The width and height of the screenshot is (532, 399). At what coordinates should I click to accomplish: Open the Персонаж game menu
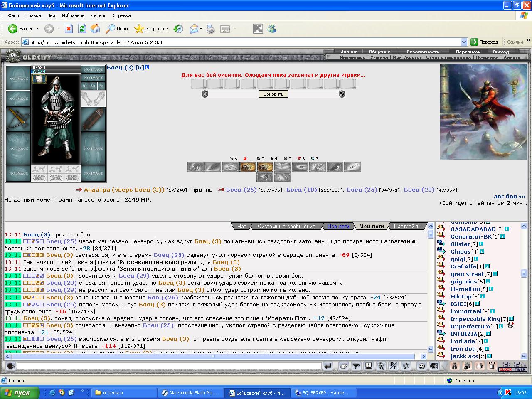[x=468, y=52]
